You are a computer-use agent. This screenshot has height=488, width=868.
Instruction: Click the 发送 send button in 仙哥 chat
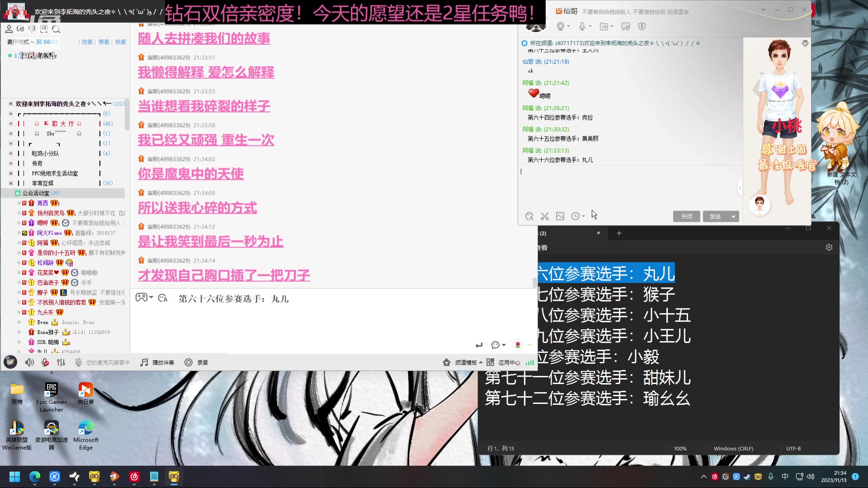[x=715, y=216]
